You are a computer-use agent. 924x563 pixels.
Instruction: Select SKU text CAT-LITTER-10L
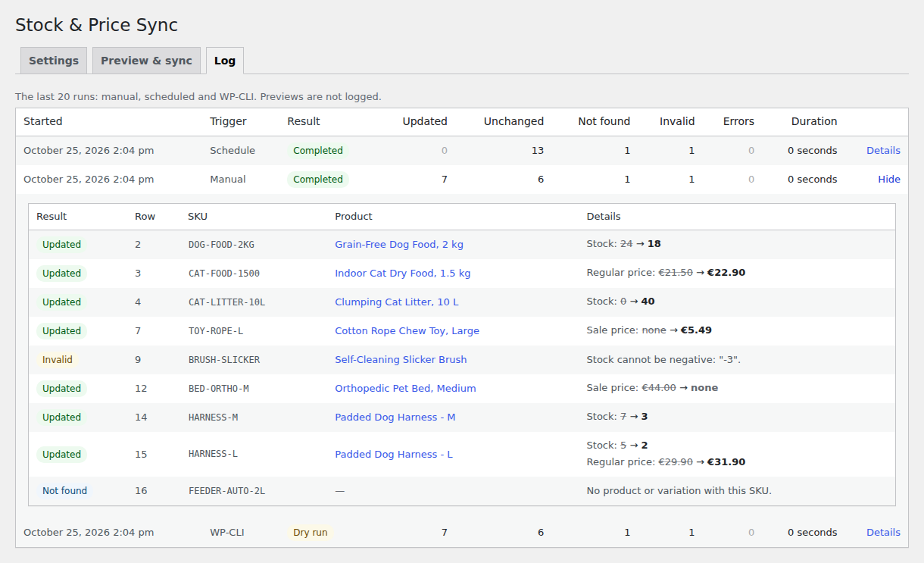click(x=226, y=302)
